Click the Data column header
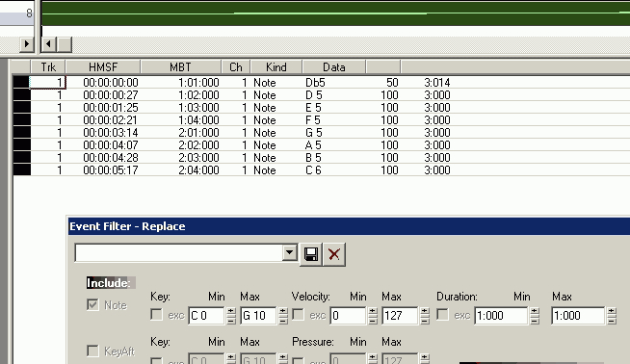Screen dimensions: 630x364 click(x=334, y=67)
